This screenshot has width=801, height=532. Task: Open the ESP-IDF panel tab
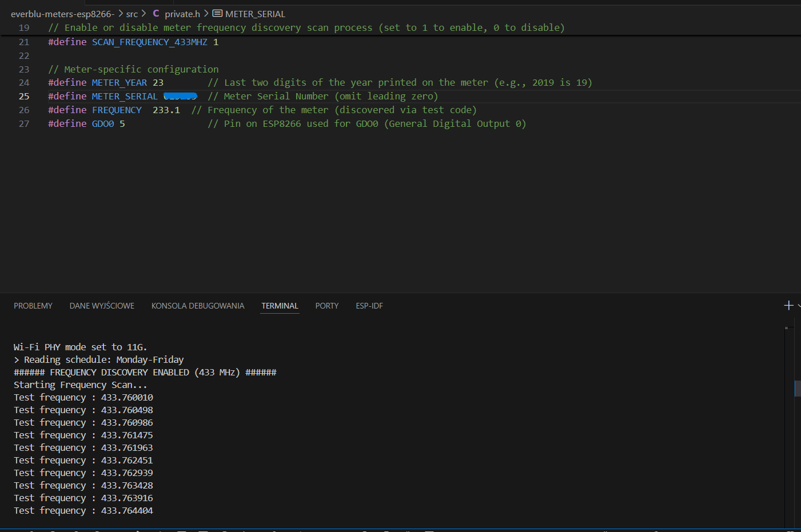click(x=369, y=306)
